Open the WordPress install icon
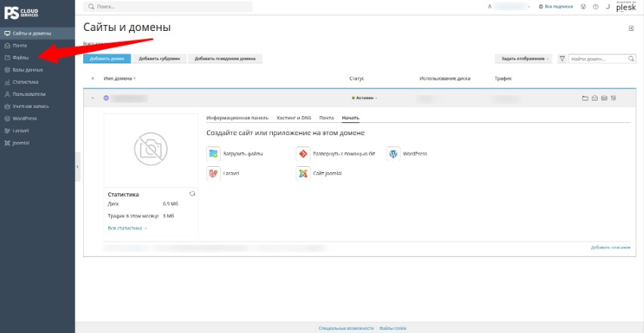644x333 pixels. point(393,154)
